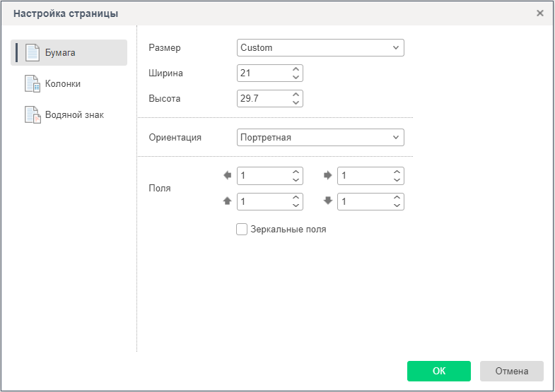Close the Настройка страницы dialog

pos(540,13)
